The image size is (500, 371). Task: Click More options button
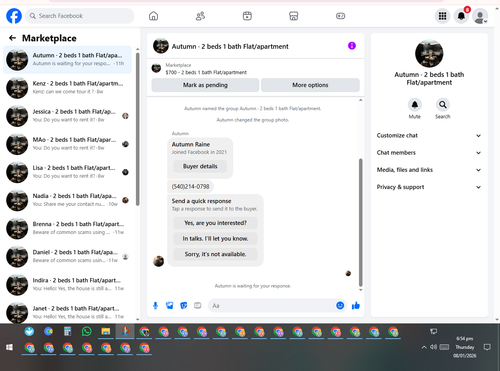[310, 85]
